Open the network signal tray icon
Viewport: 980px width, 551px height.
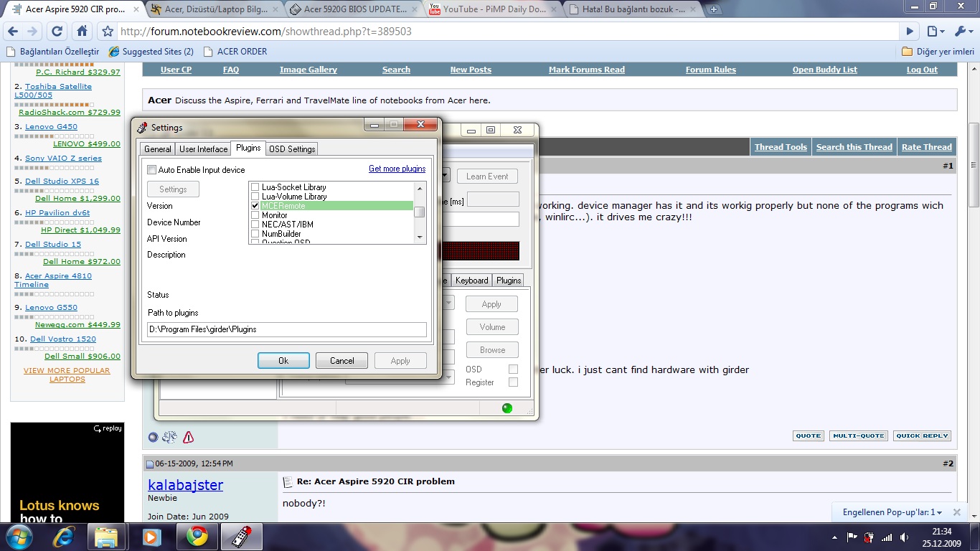click(x=887, y=537)
